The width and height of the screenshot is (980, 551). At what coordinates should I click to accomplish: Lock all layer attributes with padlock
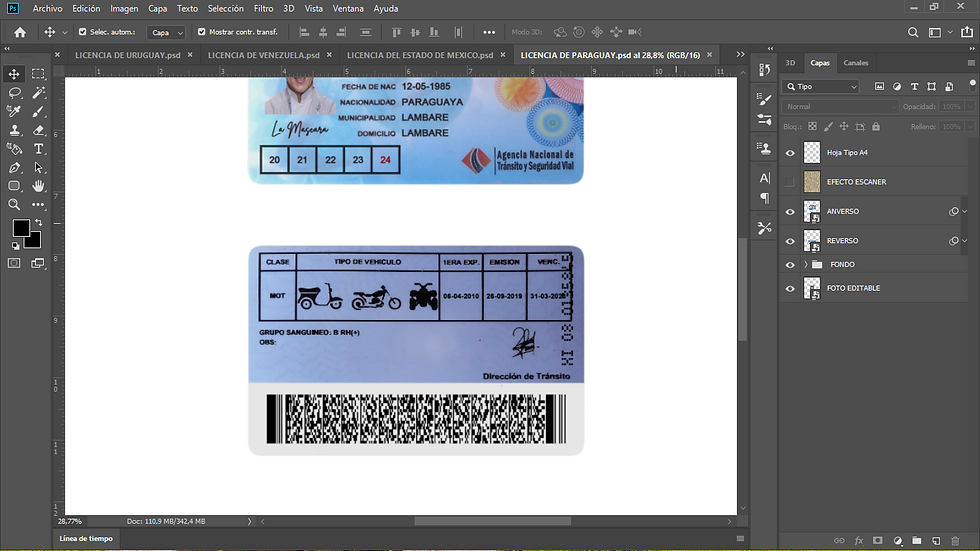point(876,126)
